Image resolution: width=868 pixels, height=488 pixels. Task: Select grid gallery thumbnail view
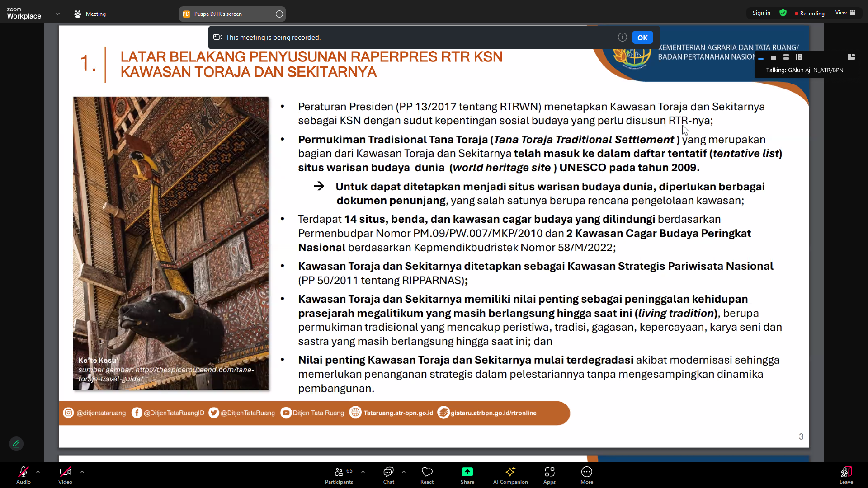pos(799,57)
